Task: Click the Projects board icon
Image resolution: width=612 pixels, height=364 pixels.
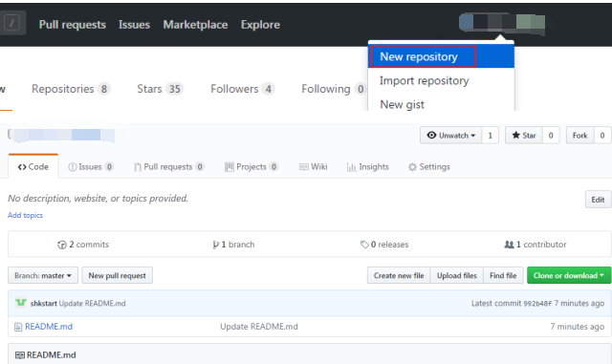Action: (x=229, y=167)
